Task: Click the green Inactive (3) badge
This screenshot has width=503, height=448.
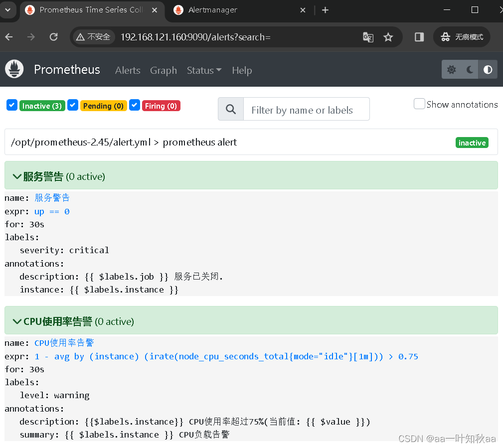Action: pos(42,106)
